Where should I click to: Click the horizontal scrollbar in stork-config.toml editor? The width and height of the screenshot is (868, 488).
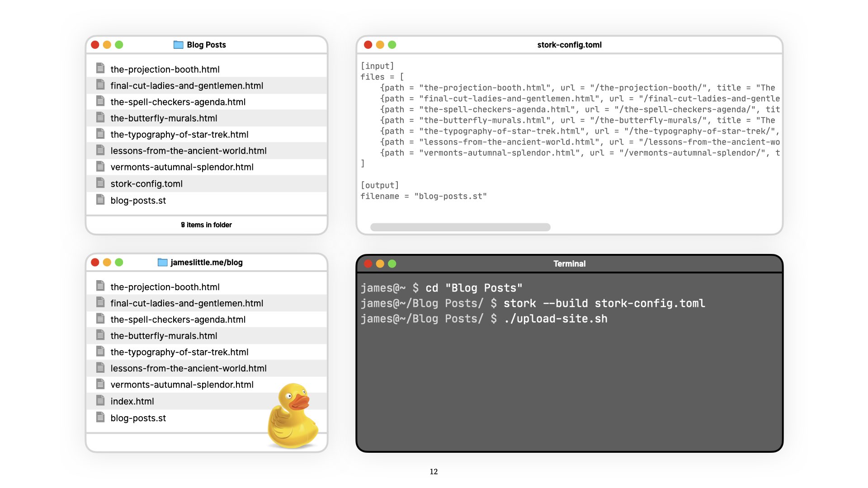pos(460,227)
